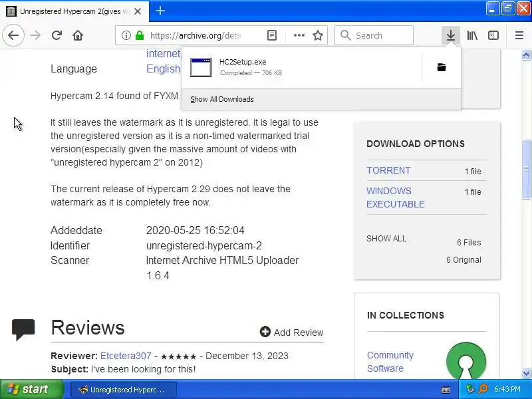The width and height of the screenshot is (532, 399).
Task: Click the vertical scrollbar thumb
Action: click(x=526, y=170)
